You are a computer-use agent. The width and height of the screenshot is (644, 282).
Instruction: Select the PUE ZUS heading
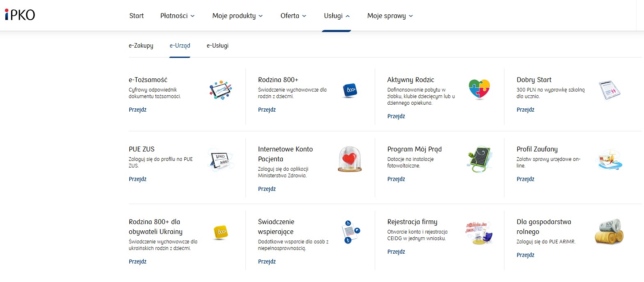click(142, 149)
